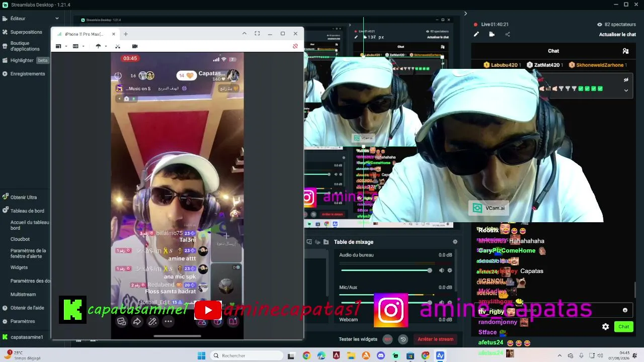This screenshot has width=644, height=362.
Task: Collapse the mirroring window toolbar with the up chevron
Action: [x=245, y=34]
